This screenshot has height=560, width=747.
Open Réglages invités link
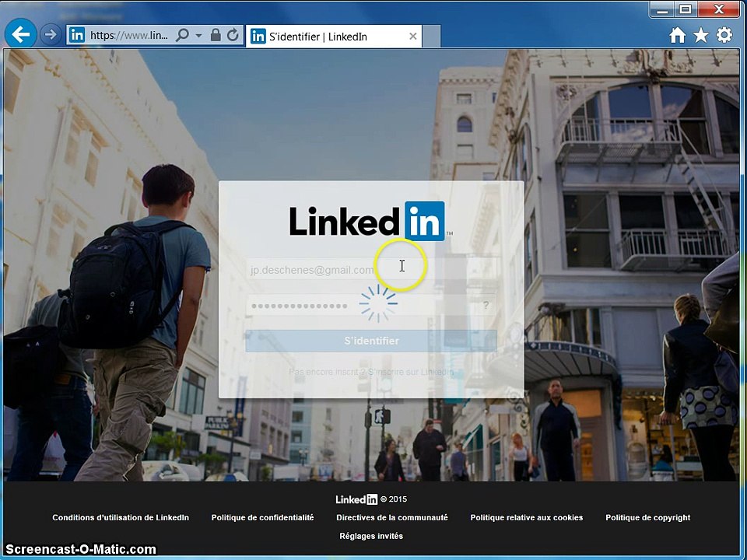tap(371, 536)
